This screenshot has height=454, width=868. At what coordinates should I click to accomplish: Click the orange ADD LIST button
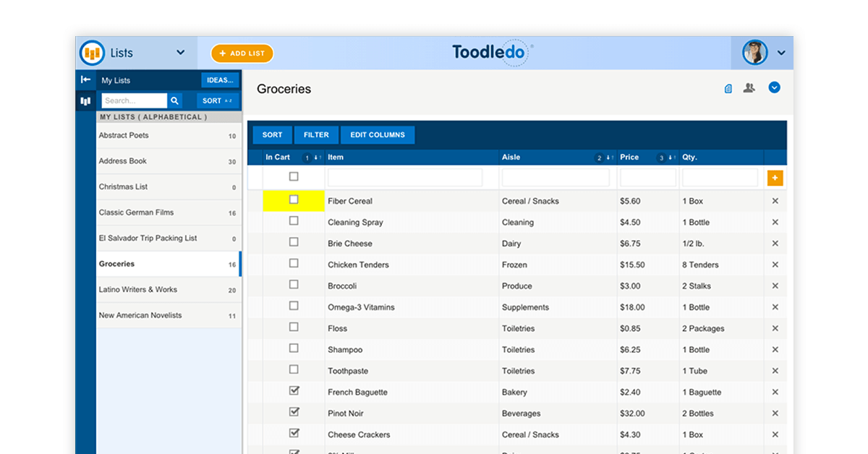point(242,53)
